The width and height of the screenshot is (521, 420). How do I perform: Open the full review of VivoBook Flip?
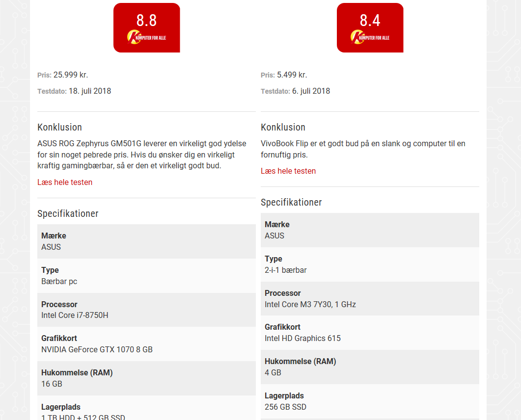(288, 171)
